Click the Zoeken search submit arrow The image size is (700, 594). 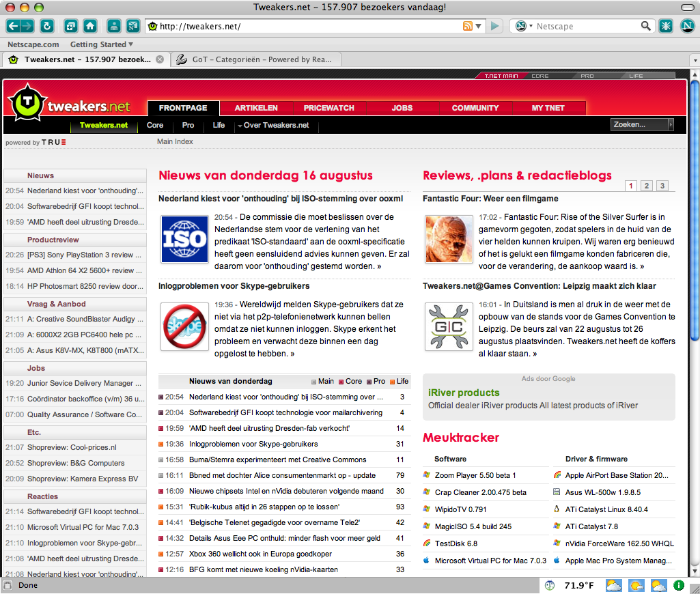pos(670,124)
